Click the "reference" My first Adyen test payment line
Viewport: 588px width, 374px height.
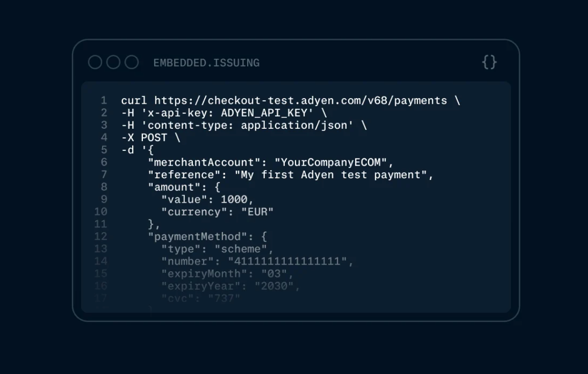point(290,175)
